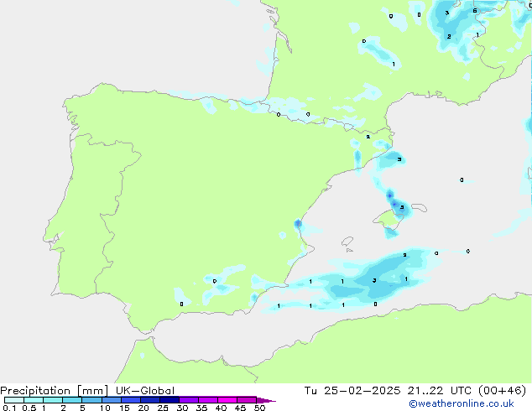Pick the 5–10 mm legend color swatch

coord(91,400)
